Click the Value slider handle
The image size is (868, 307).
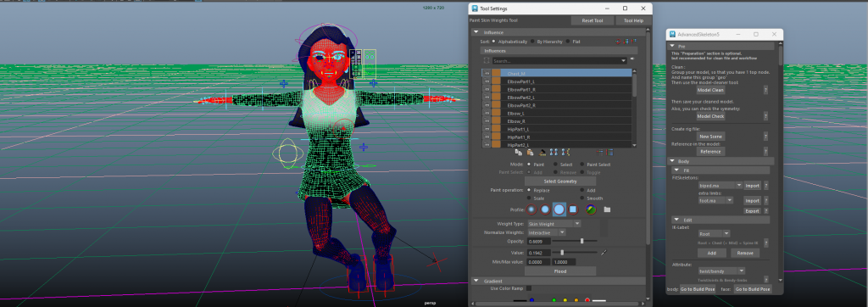(x=562, y=253)
